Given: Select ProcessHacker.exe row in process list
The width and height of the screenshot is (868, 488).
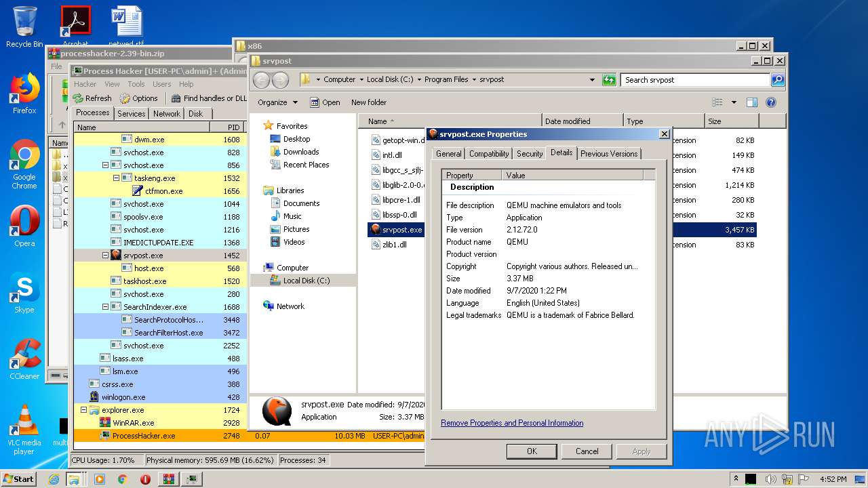Looking at the screenshot, I should [x=159, y=436].
